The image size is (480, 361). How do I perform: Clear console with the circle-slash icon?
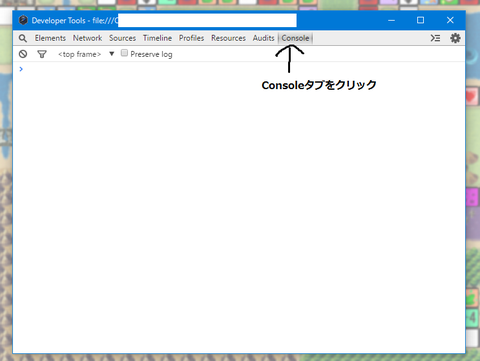[23, 54]
